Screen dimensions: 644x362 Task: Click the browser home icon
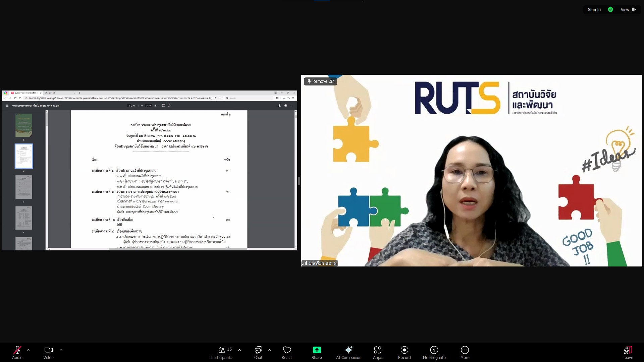(x=20, y=98)
